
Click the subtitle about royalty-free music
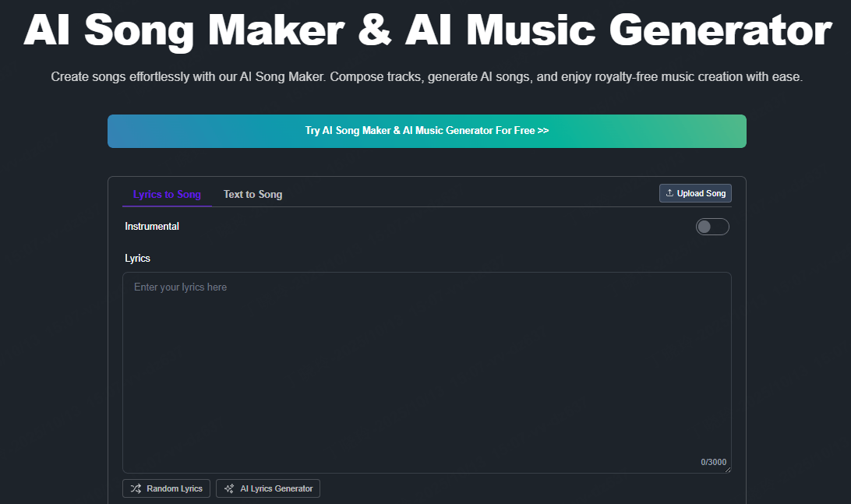(x=426, y=77)
